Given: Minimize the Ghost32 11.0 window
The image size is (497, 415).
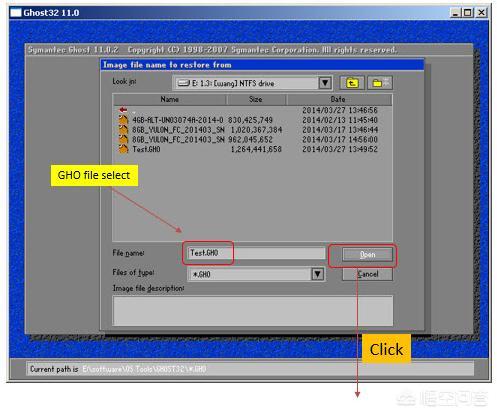Looking at the screenshot, I should click(455, 13).
